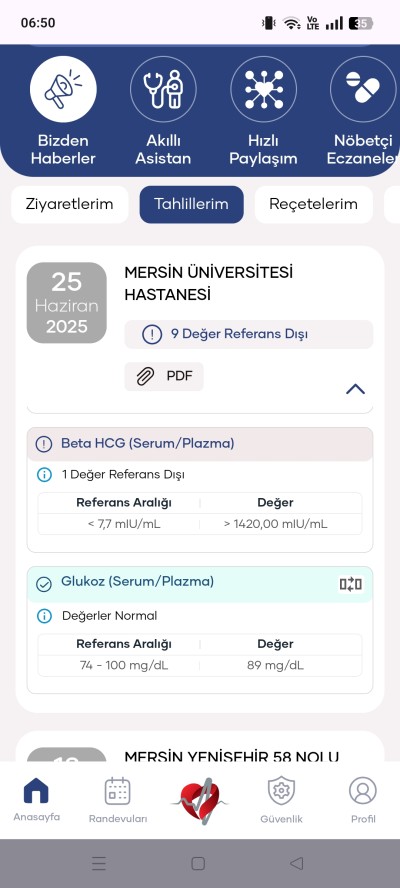Launch Akıllı Asistan stethoscope icon
400x888 pixels.
(x=163, y=89)
